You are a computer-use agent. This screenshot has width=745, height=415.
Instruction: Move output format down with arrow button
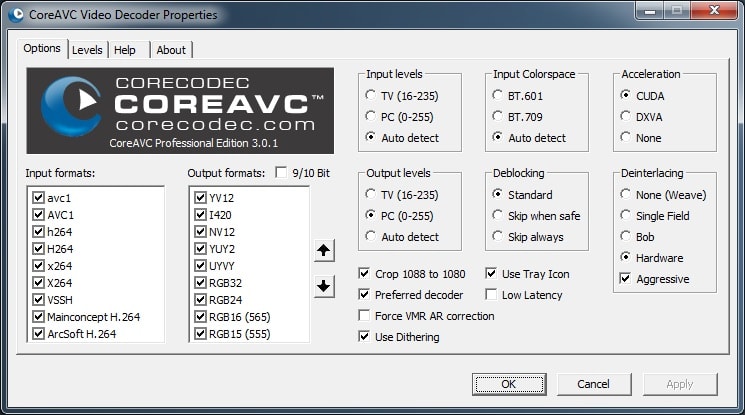[x=324, y=286]
